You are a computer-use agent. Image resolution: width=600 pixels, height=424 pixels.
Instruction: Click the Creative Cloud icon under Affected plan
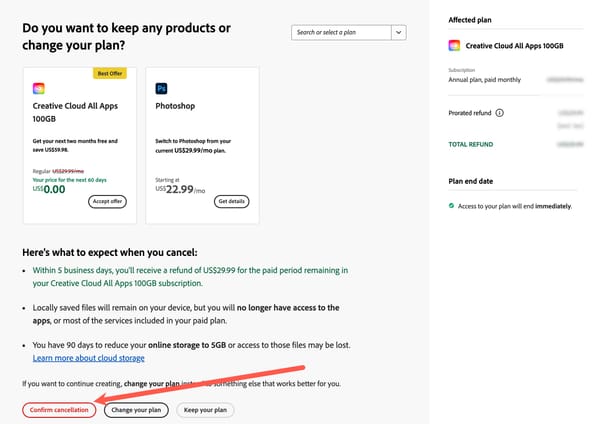click(x=455, y=45)
